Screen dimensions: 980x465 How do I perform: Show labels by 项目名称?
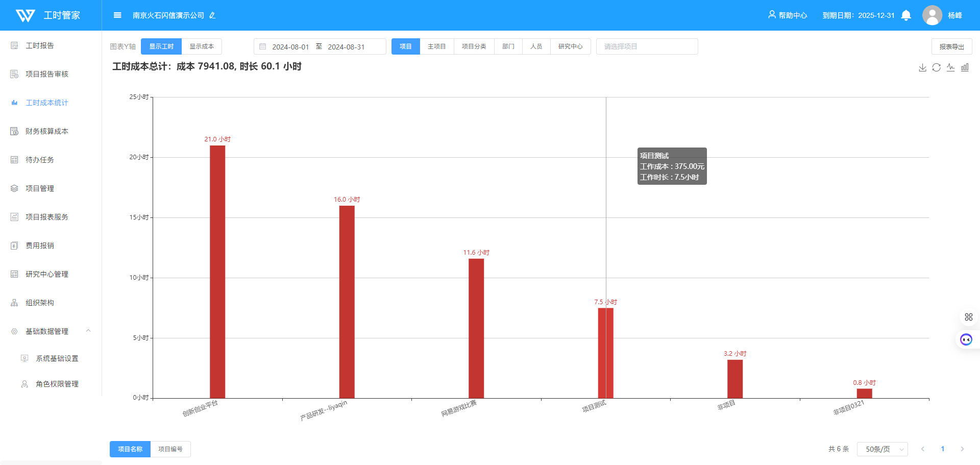(x=130, y=449)
